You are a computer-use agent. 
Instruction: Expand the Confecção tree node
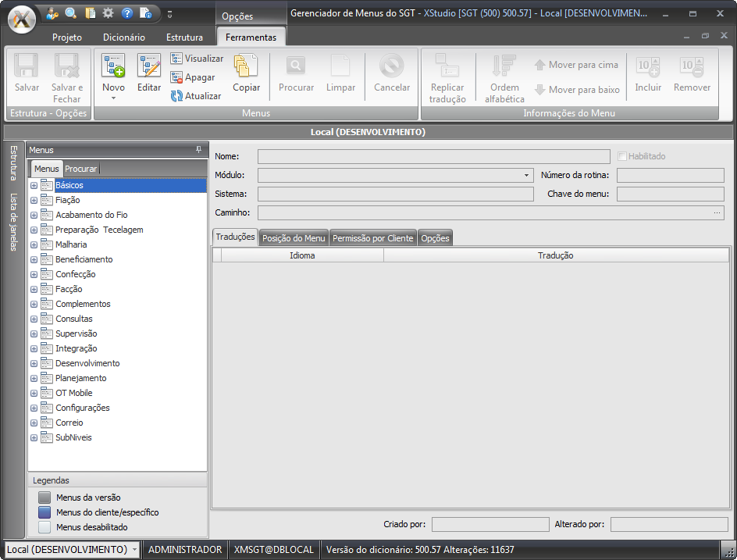34,275
